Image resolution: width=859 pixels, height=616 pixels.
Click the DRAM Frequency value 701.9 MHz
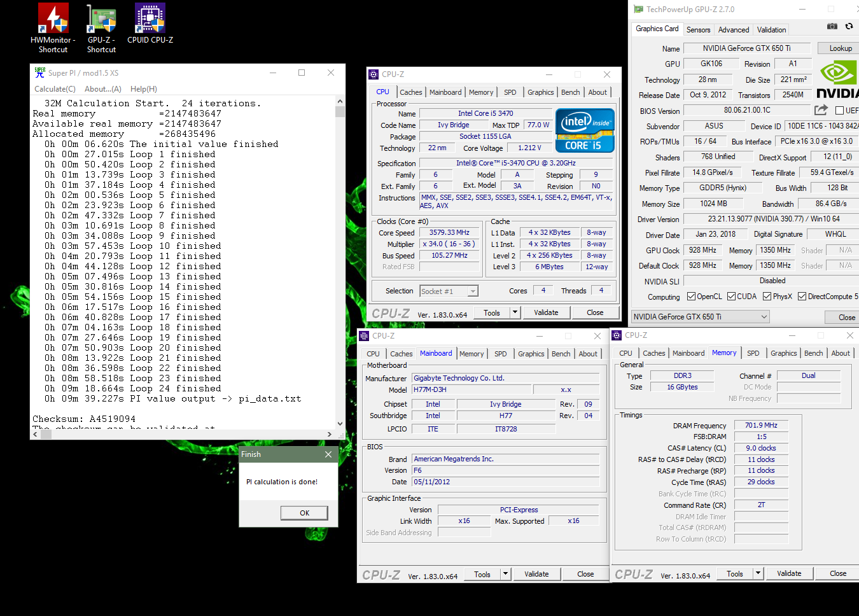(x=762, y=425)
